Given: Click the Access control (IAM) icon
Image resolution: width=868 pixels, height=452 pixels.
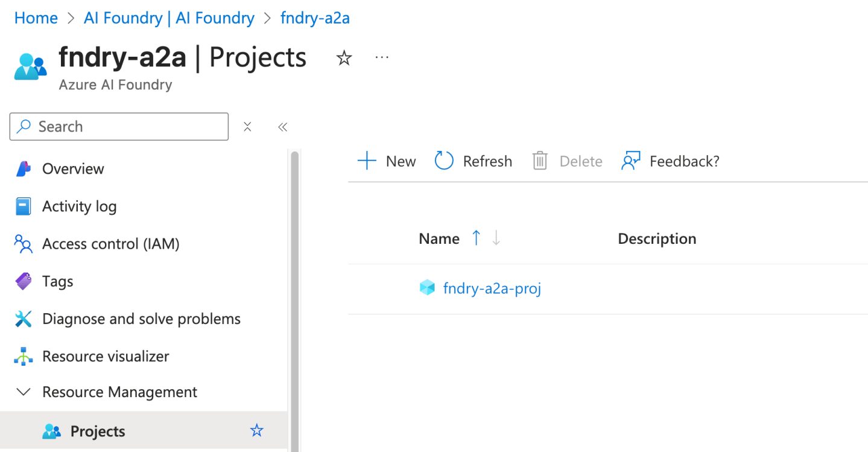Looking at the screenshot, I should (22, 244).
